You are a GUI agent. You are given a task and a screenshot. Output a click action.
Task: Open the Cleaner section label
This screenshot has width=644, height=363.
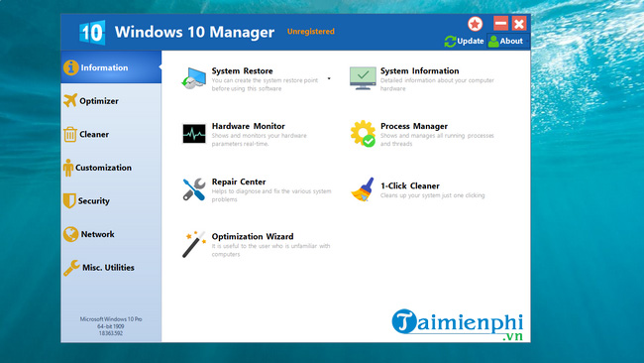click(94, 134)
